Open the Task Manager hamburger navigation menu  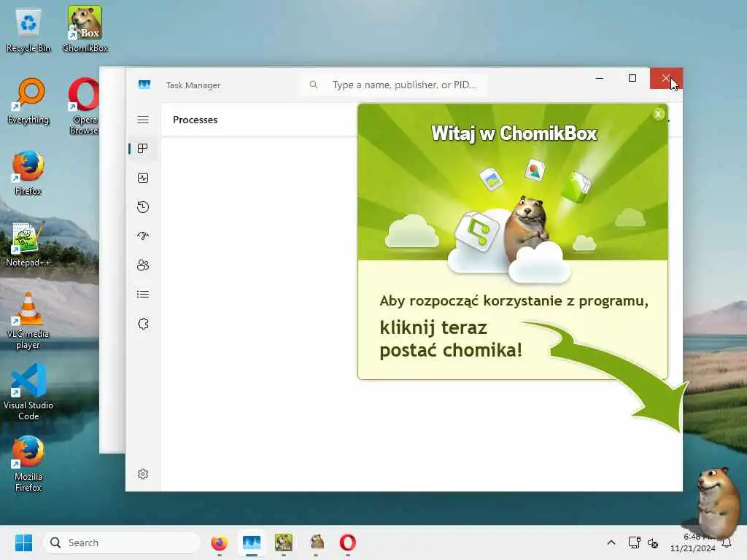click(x=143, y=120)
